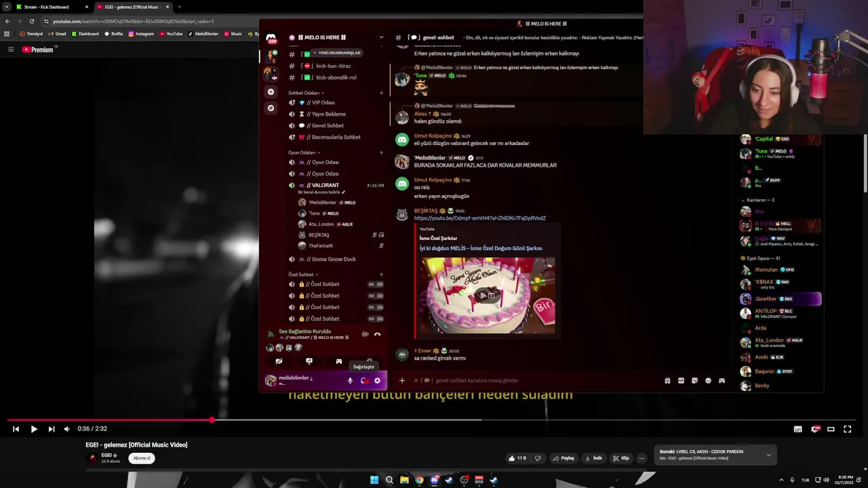Add channel to Oyun Odaları category
Viewport: 868px width, 488px height.
click(381, 152)
